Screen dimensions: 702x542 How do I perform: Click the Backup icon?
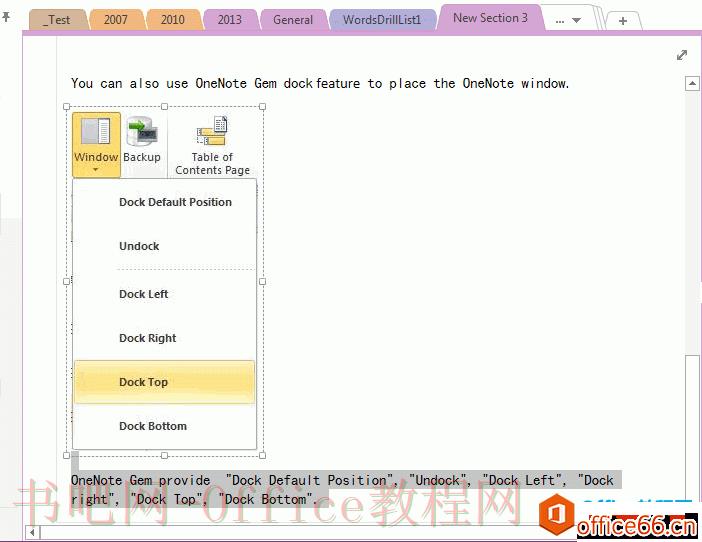pyautogui.click(x=141, y=131)
